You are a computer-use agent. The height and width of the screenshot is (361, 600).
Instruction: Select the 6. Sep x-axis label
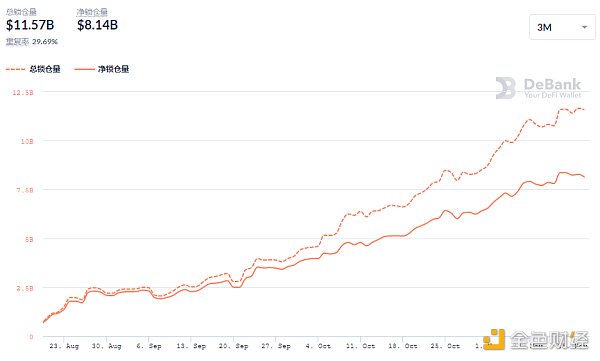(x=149, y=346)
